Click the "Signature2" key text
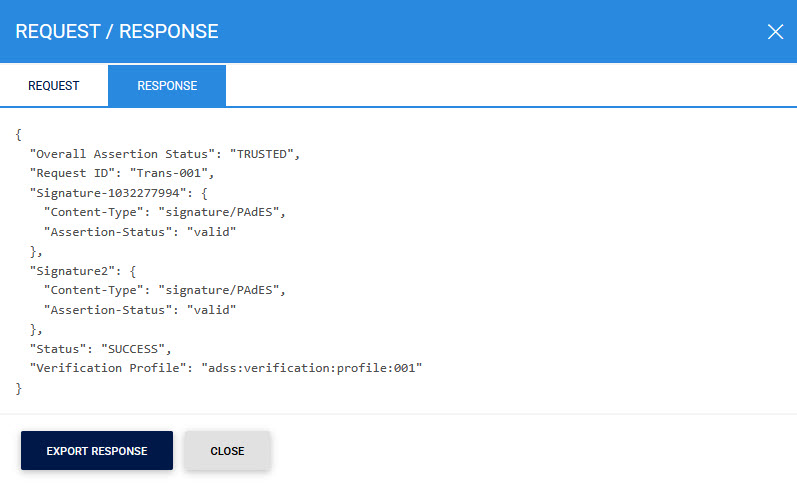Viewport: 797px width, 484px height. [71, 271]
